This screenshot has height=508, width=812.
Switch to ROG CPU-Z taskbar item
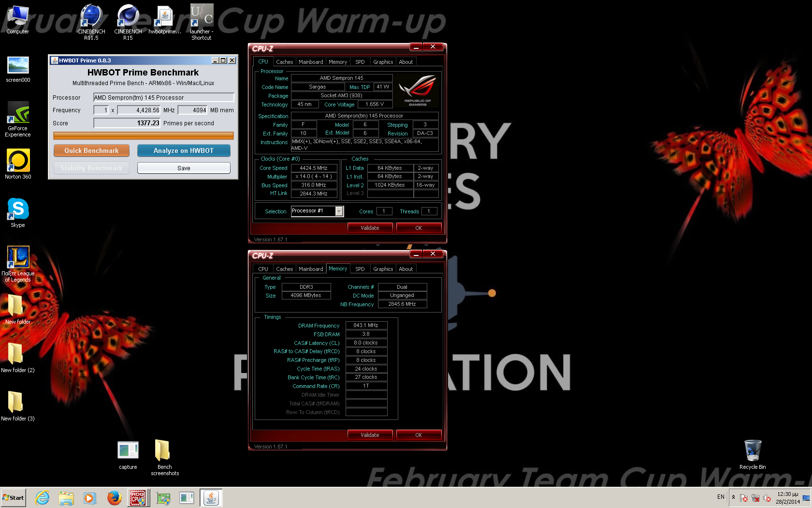tap(138, 497)
